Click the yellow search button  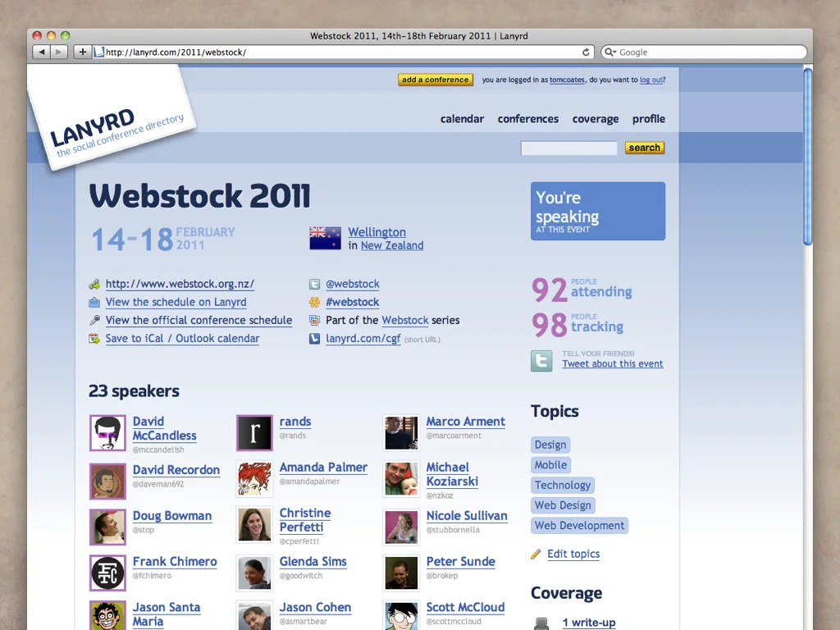645,148
